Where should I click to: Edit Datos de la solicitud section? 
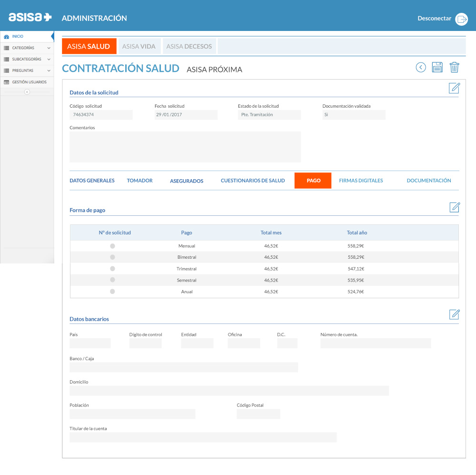coord(455,88)
